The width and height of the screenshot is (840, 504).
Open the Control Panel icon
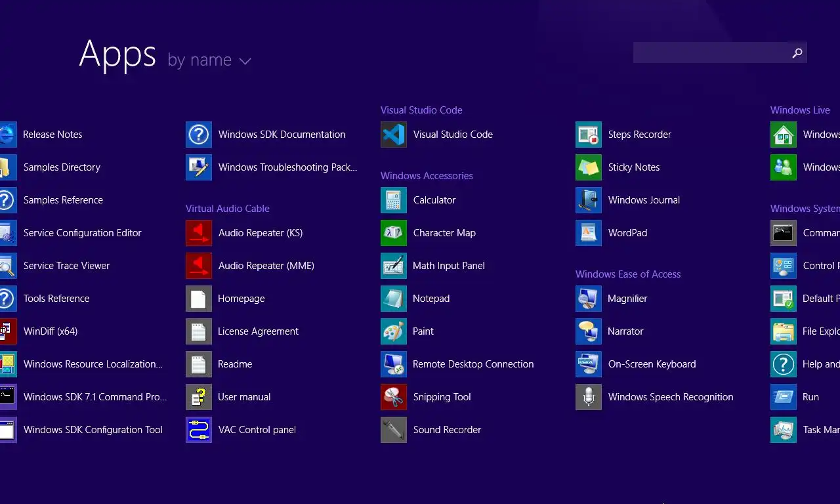click(x=784, y=266)
